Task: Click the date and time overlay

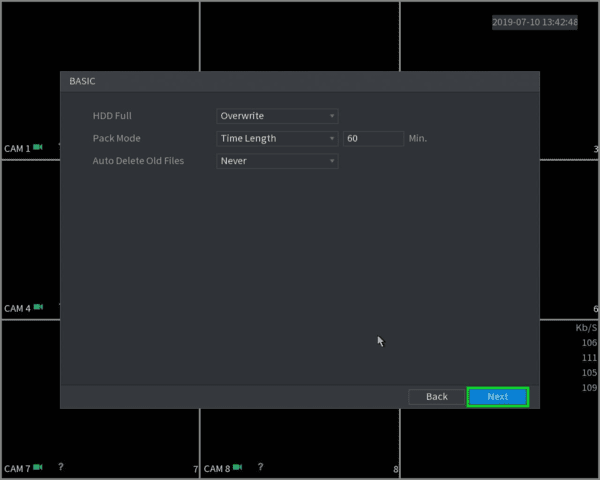Action: 535,22
